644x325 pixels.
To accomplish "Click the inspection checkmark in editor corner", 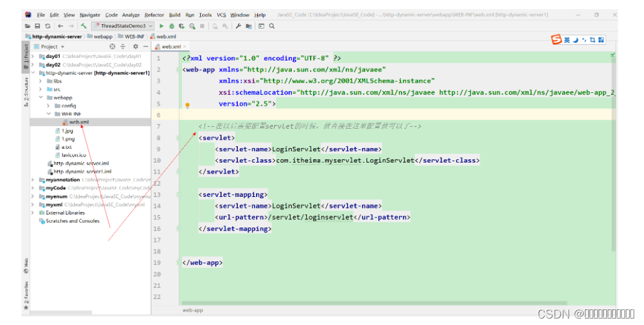I will point(612,55).
